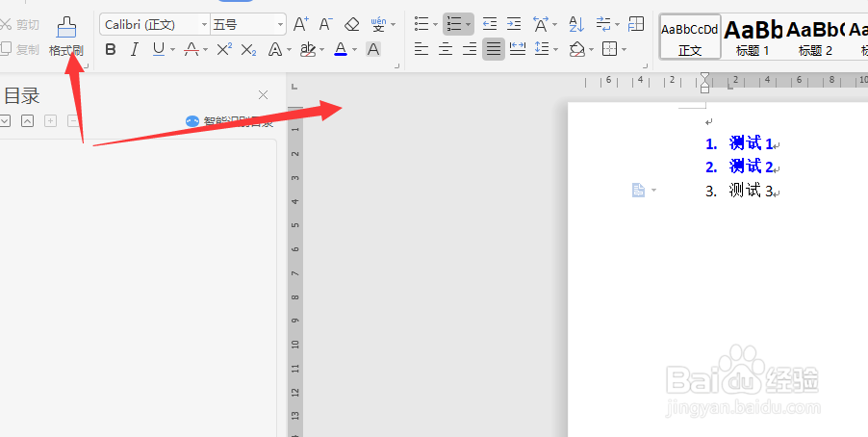Center-align the text

446,49
